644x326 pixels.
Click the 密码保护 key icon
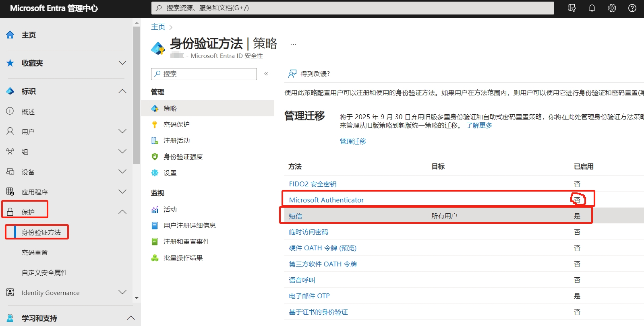point(155,124)
